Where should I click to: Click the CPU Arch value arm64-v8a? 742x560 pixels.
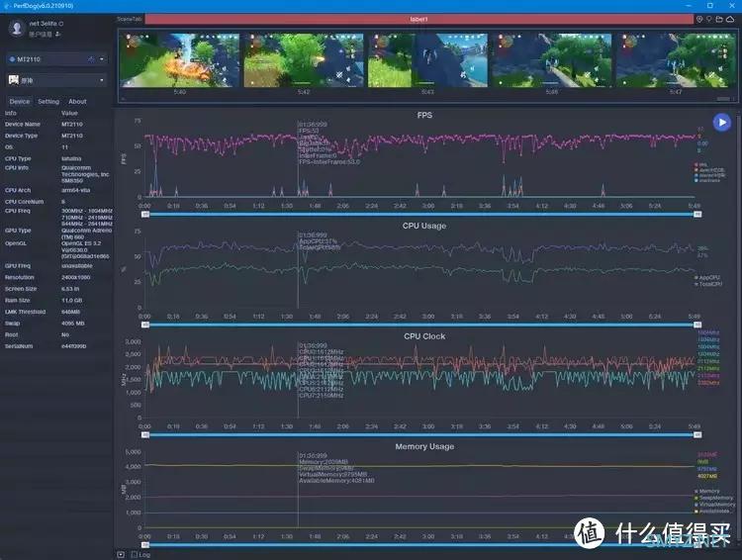[76, 190]
